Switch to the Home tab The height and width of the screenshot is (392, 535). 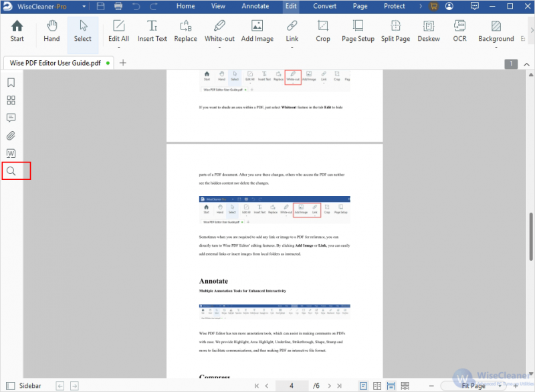pyautogui.click(x=186, y=6)
